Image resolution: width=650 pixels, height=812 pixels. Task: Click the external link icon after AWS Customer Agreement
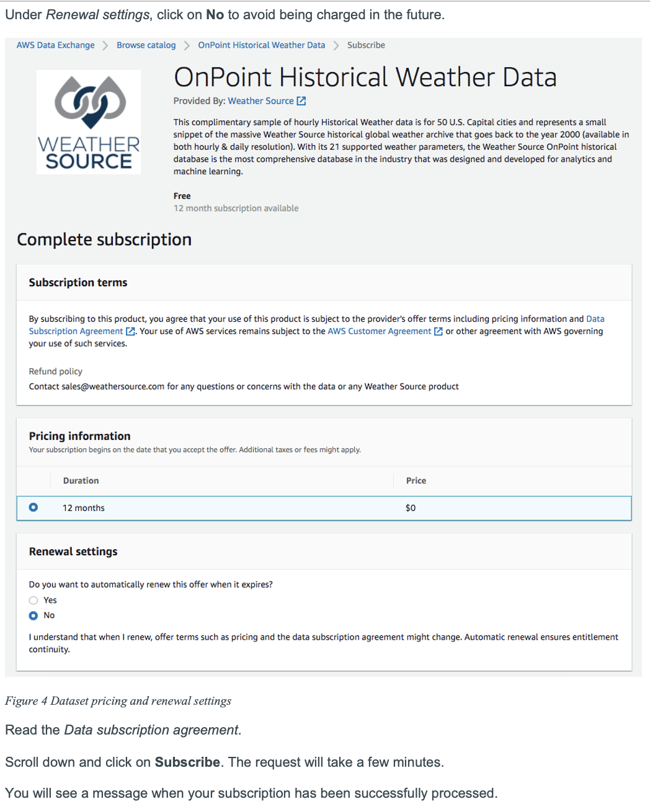[x=439, y=331]
